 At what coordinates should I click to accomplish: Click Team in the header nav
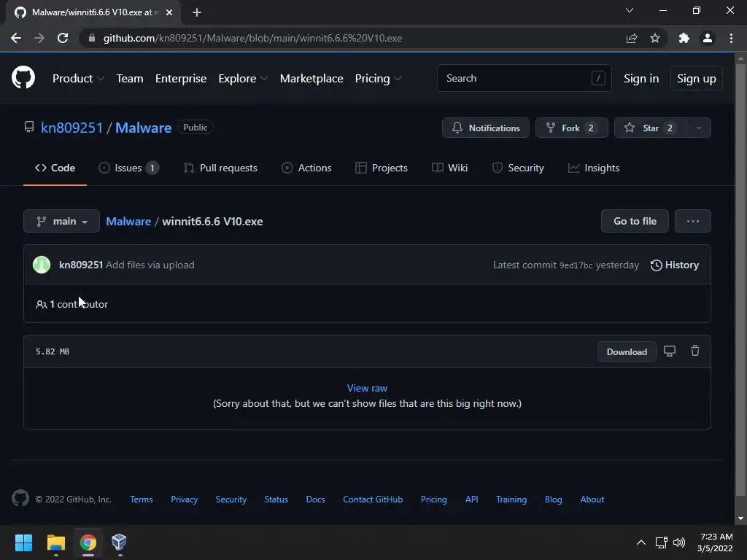(130, 79)
